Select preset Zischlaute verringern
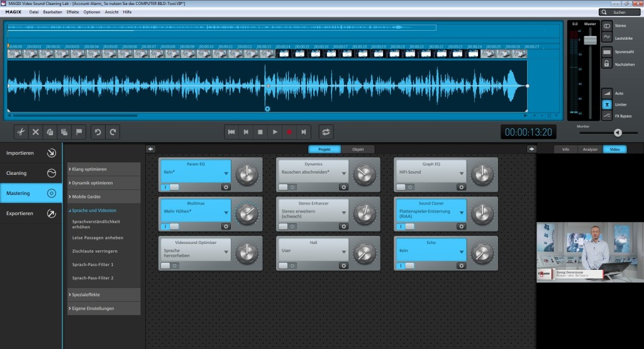 coord(95,252)
